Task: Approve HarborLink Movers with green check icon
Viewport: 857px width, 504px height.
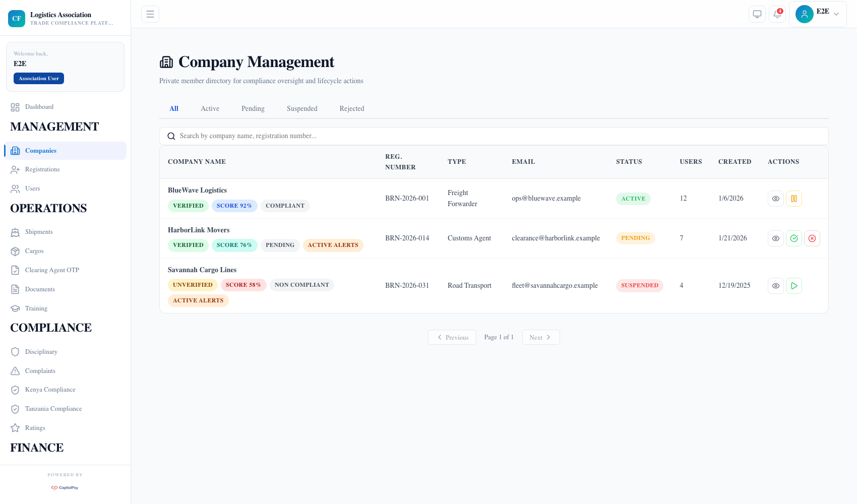Action: click(x=794, y=238)
